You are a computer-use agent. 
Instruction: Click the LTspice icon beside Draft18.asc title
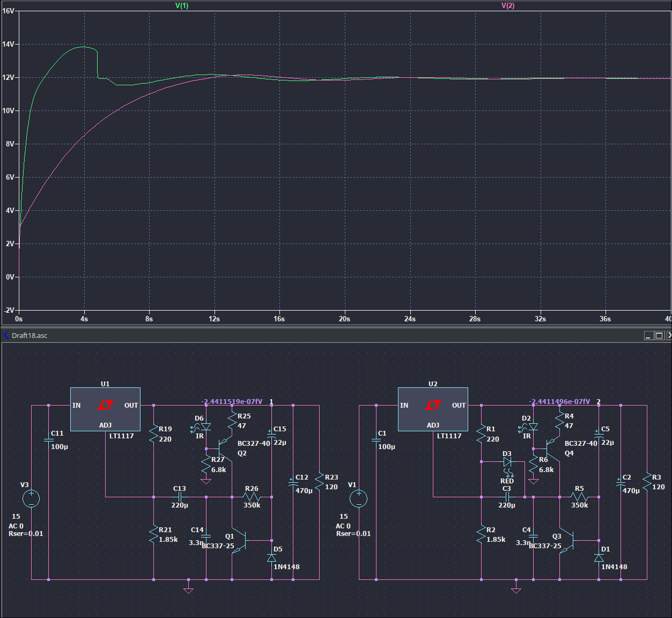click(x=6, y=335)
